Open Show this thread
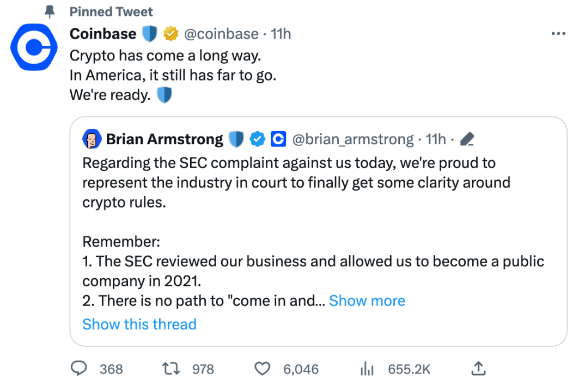 [139, 324]
